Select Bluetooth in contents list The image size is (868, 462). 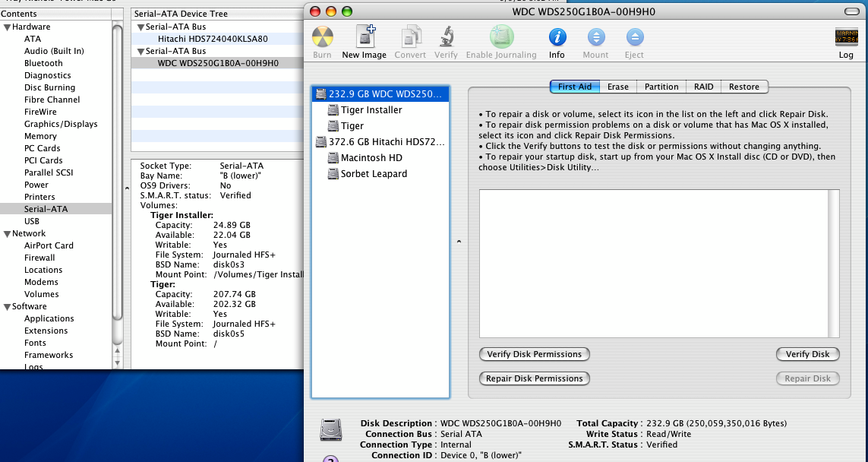click(x=44, y=63)
